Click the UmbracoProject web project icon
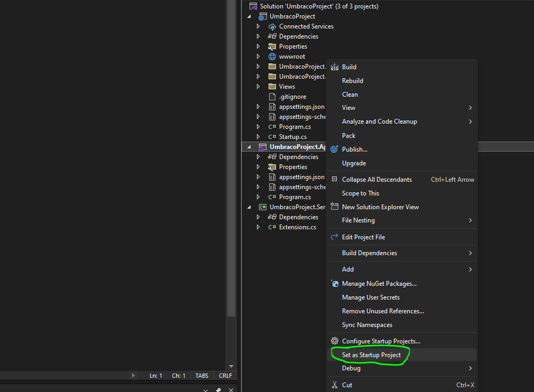The image size is (534, 392). click(262, 16)
